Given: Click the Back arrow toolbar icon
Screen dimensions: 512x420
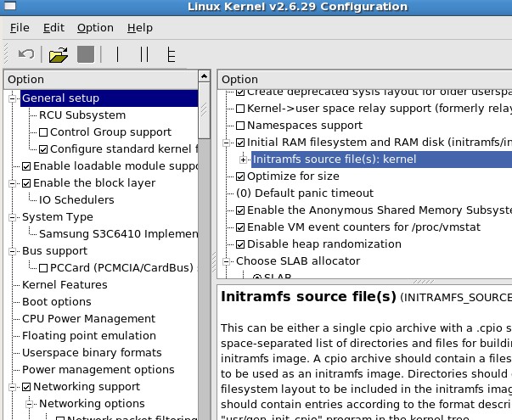Looking at the screenshot, I should pyautogui.click(x=25, y=54).
